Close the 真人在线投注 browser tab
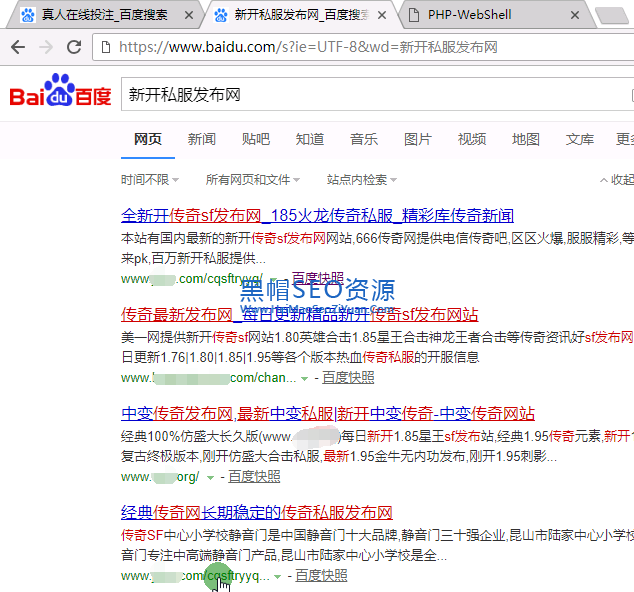 pos(188,16)
